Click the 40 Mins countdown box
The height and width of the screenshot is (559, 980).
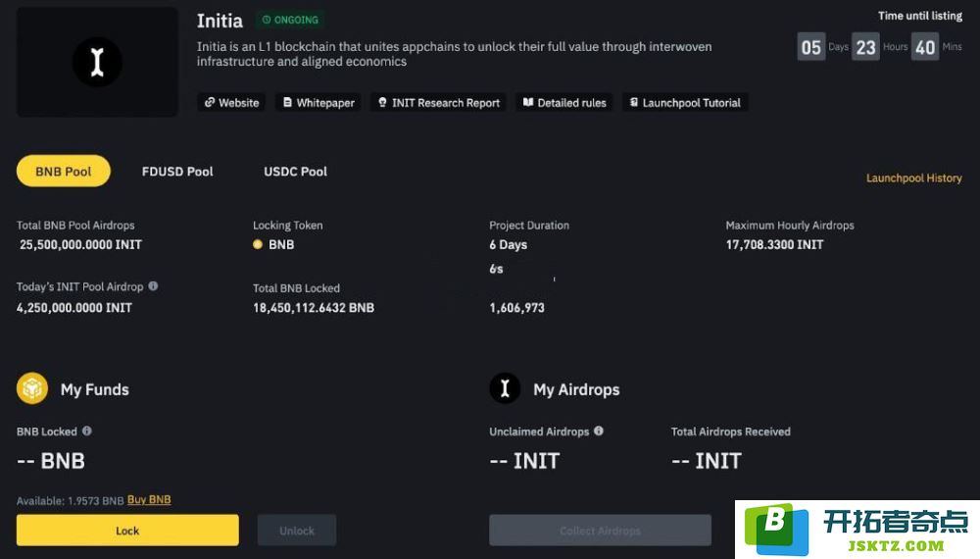click(925, 47)
